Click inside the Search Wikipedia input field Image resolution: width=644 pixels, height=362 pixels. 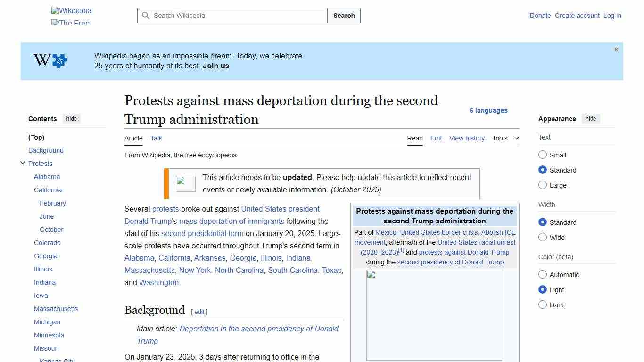click(x=231, y=16)
